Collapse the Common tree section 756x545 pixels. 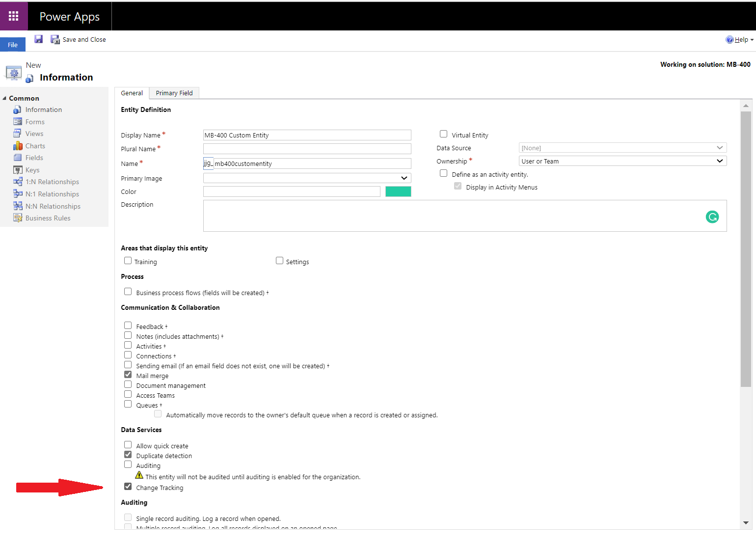(x=4, y=98)
